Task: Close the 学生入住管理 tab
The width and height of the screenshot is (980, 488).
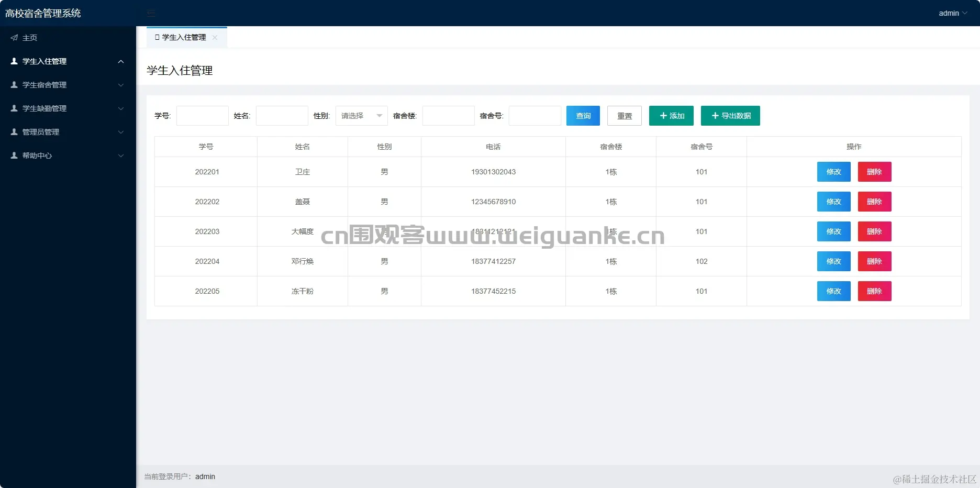Action: (215, 38)
